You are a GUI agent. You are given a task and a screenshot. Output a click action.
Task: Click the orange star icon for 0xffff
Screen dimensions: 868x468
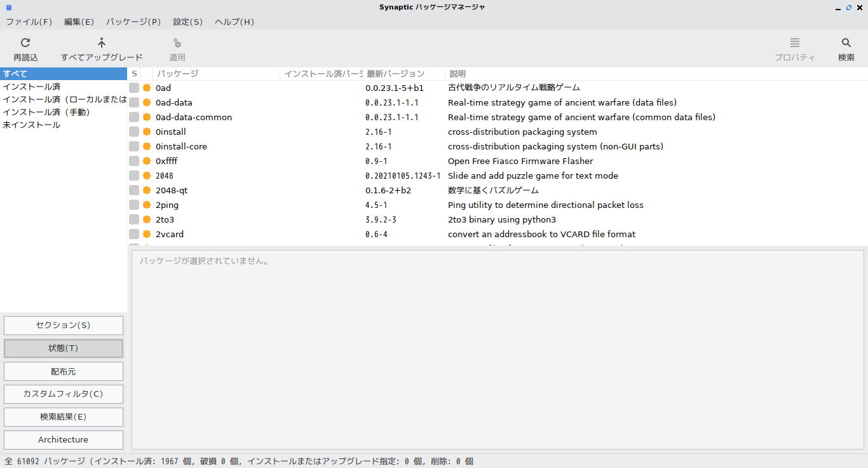147,161
